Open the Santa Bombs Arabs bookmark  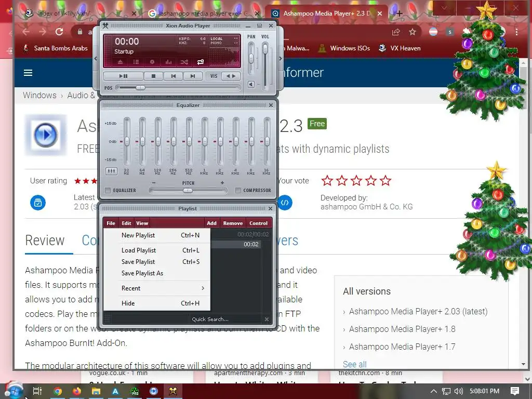(x=55, y=48)
